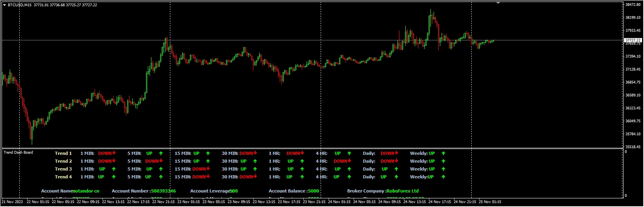Click the Trend 2 Weekly green up arrow
644x207 pixels.
pyautogui.click(x=443, y=161)
